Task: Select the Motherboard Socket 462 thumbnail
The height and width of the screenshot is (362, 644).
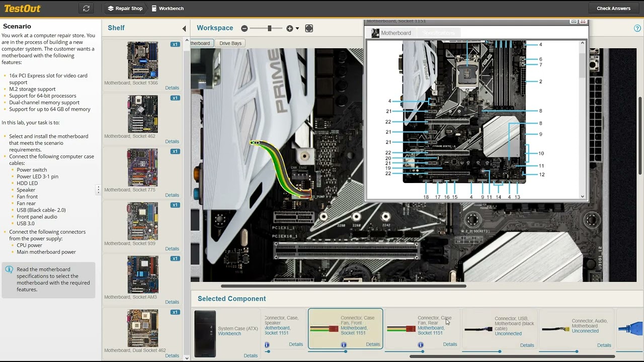Action: [x=142, y=114]
